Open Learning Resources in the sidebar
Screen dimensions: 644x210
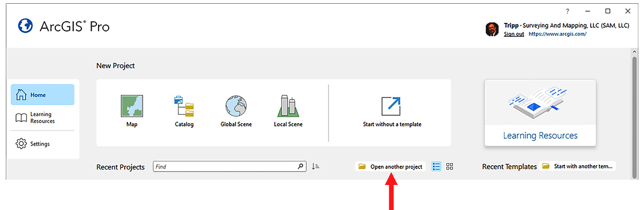[x=43, y=118]
